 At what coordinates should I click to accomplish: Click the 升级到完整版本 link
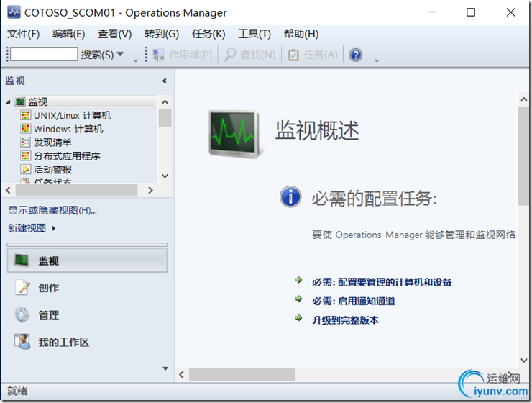coord(345,320)
